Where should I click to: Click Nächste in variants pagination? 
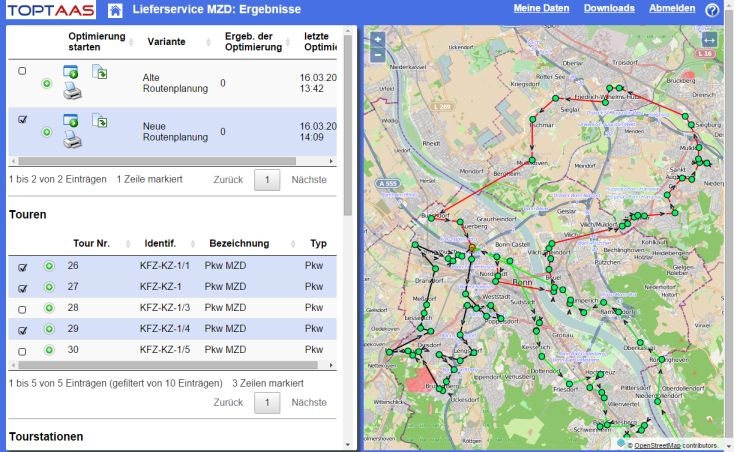[309, 180]
